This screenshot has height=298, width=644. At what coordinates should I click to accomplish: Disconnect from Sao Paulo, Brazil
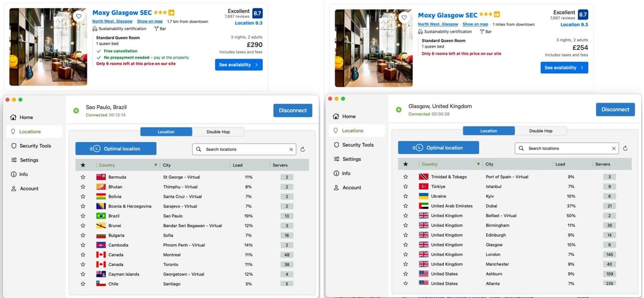click(293, 111)
